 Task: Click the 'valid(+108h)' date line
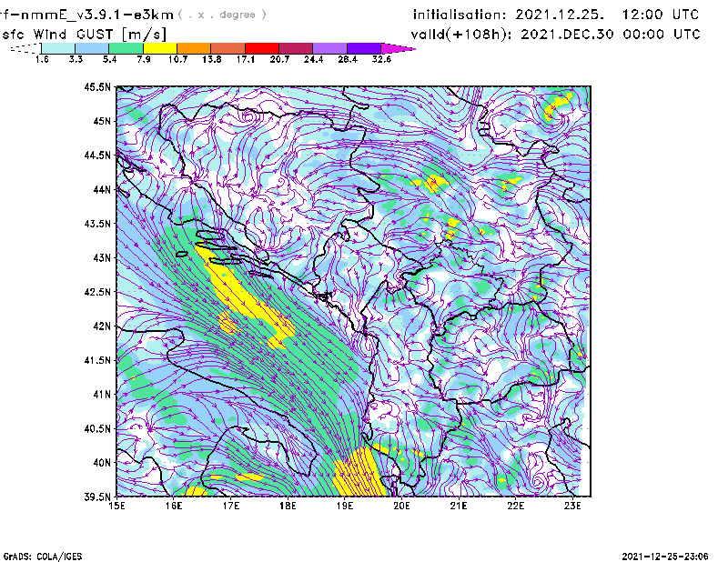[x=556, y=35]
